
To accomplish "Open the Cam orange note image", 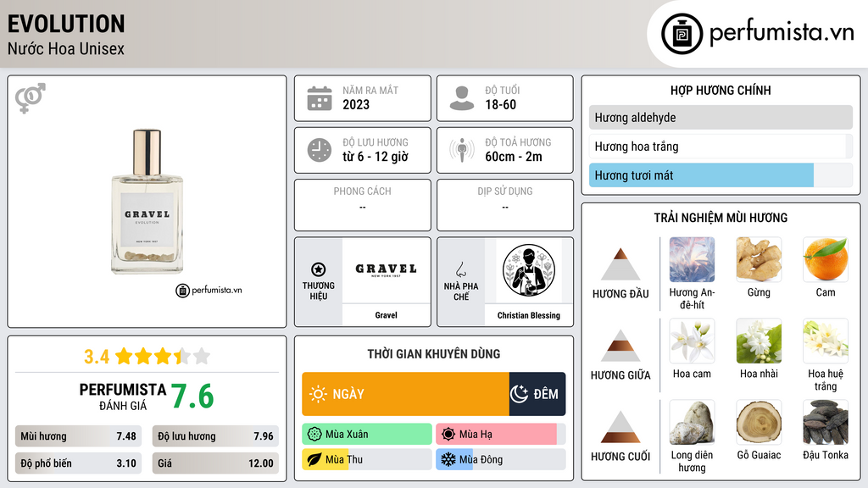I will (x=826, y=259).
